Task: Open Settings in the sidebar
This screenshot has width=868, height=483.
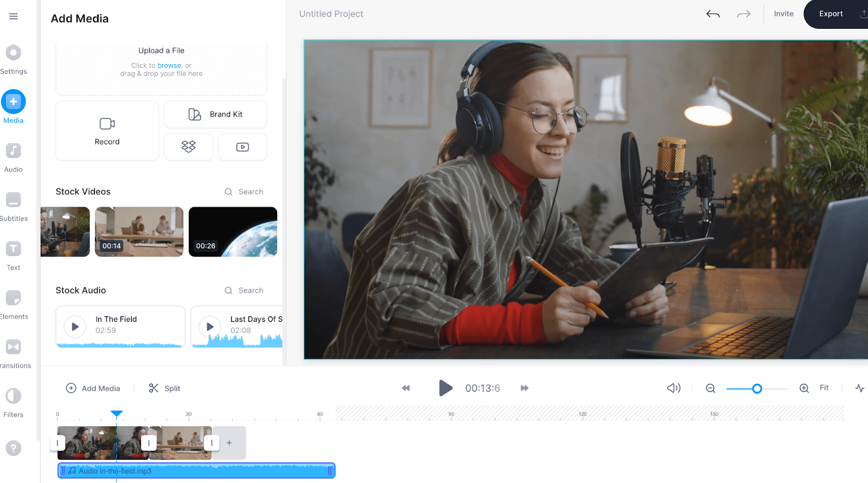Action: click(x=14, y=60)
